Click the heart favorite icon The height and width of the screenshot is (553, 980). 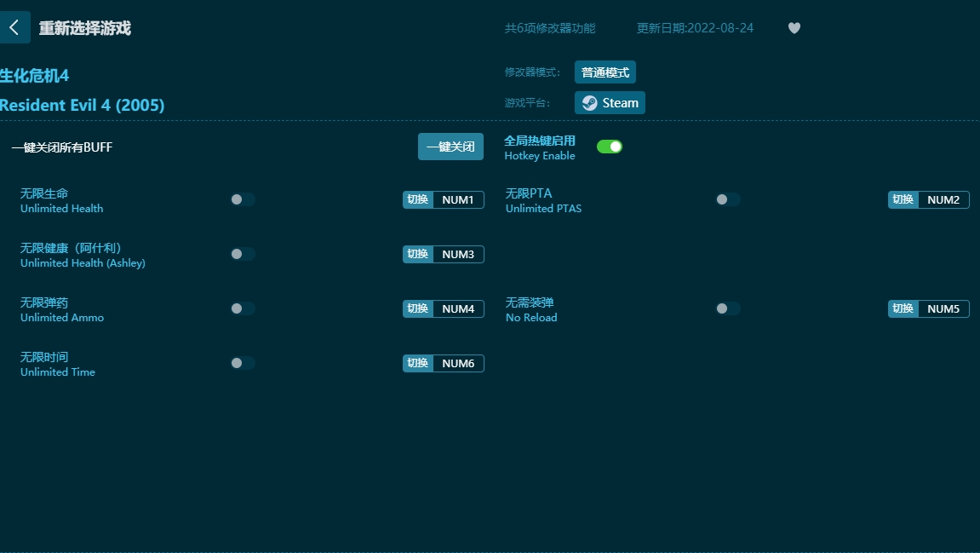click(794, 28)
